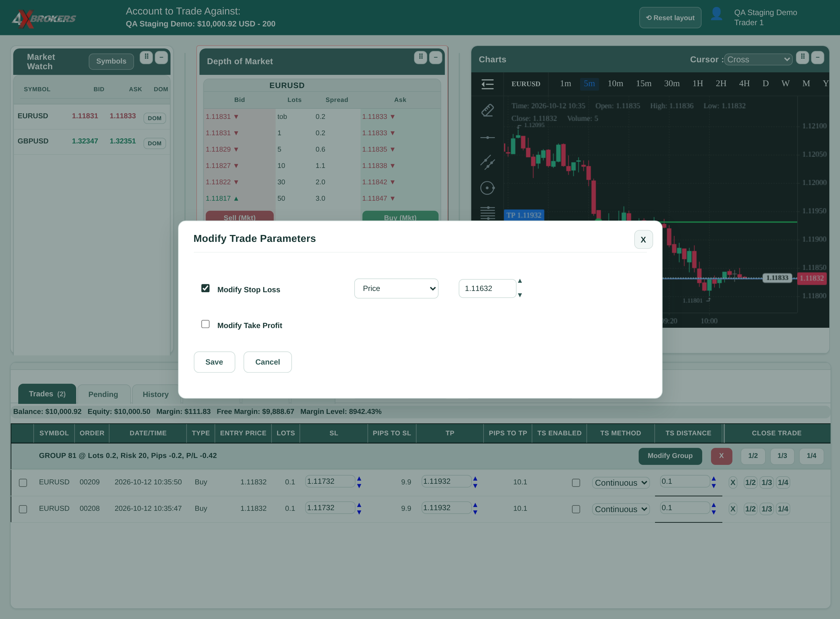Click the chart sidebar collapse icon
Viewport: 840px width, 619px height.
pyautogui.click(x=487, y=84)
